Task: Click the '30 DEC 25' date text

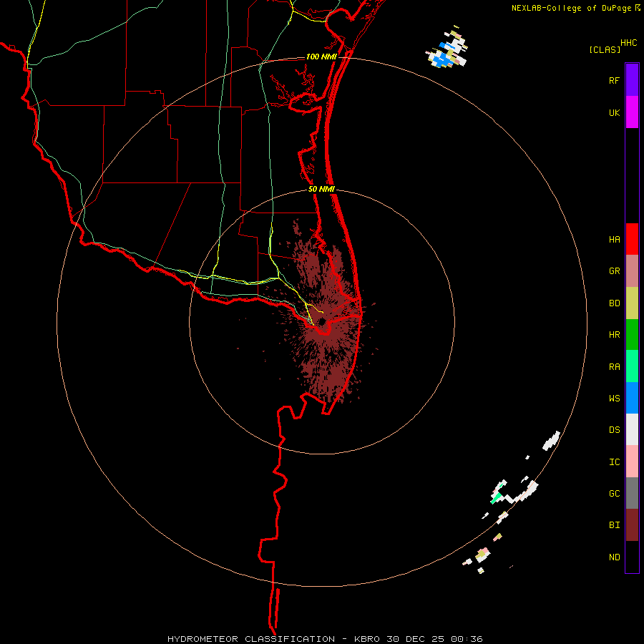Action: click(416, 639)
